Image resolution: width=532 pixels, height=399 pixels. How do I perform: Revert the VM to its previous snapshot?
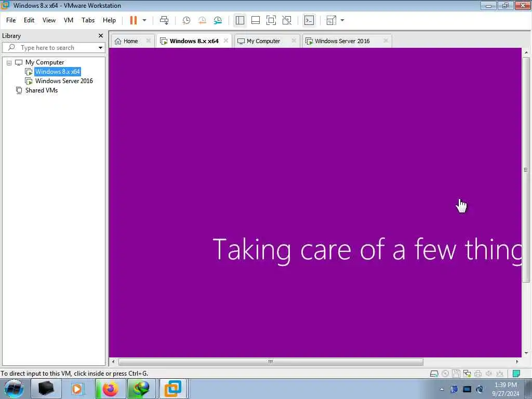point(202,20)
